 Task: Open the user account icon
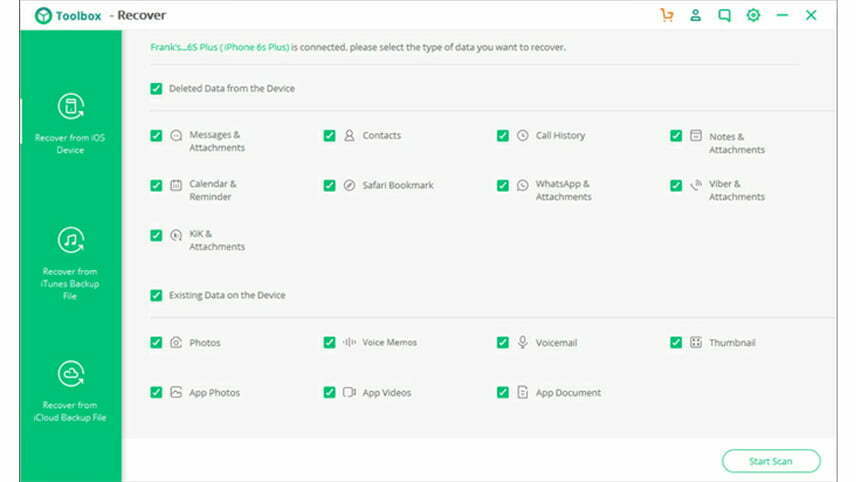[696, 15]
